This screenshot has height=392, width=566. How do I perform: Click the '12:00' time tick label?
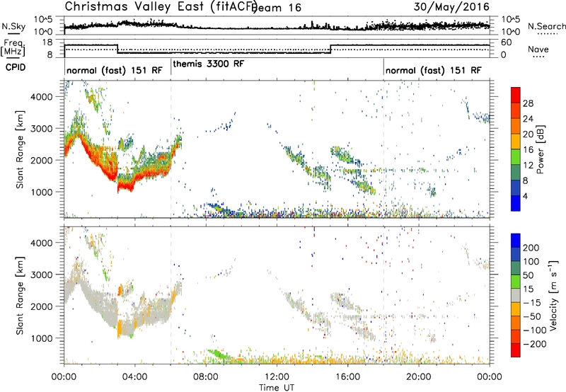(277, 377)
